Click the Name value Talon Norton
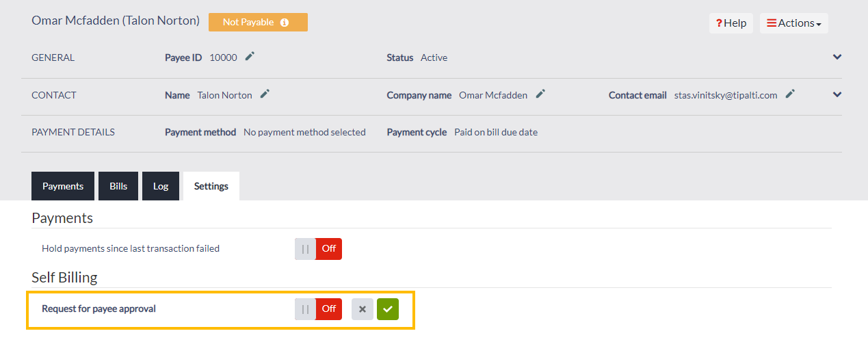The image size is (868, 342). [x=224, y=95]
